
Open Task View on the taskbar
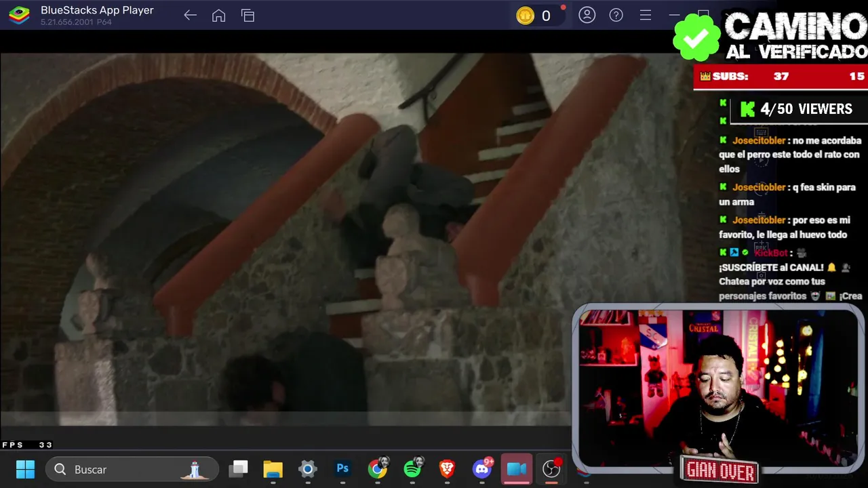(238, 469)
